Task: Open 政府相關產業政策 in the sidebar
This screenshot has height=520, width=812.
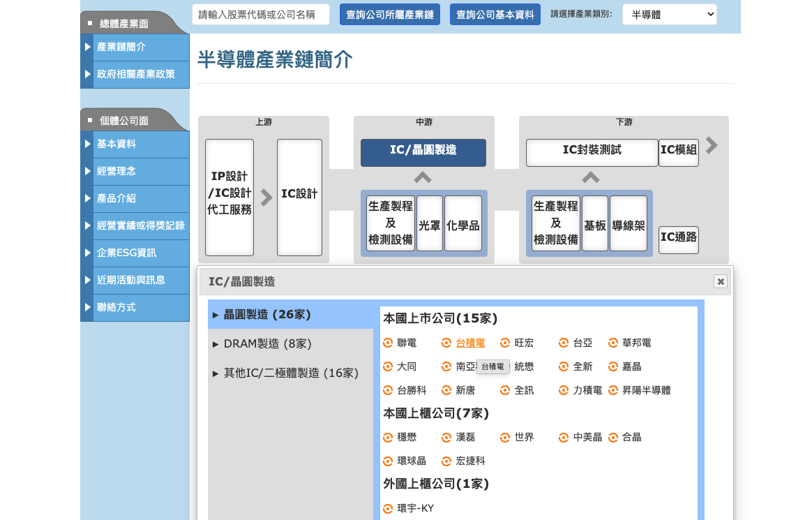Action: 135,75
